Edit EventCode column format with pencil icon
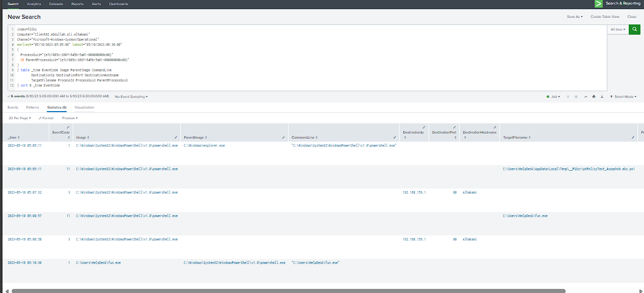 68,127
